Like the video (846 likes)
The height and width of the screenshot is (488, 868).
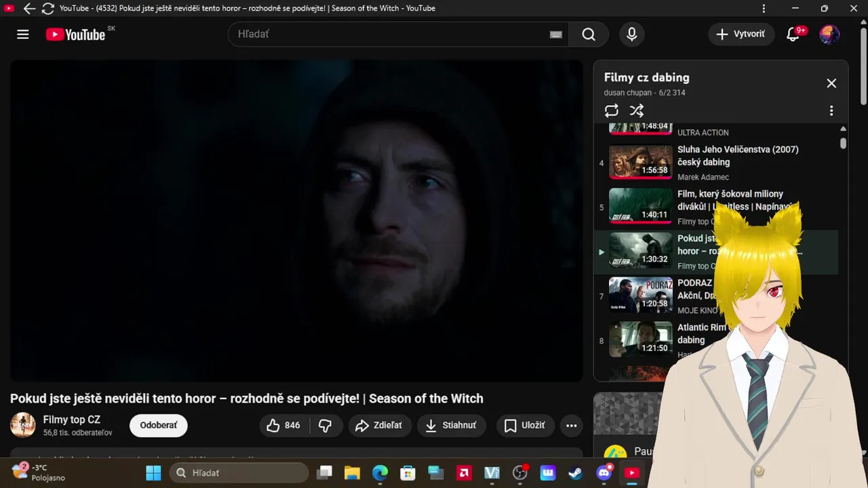(284, 426)
